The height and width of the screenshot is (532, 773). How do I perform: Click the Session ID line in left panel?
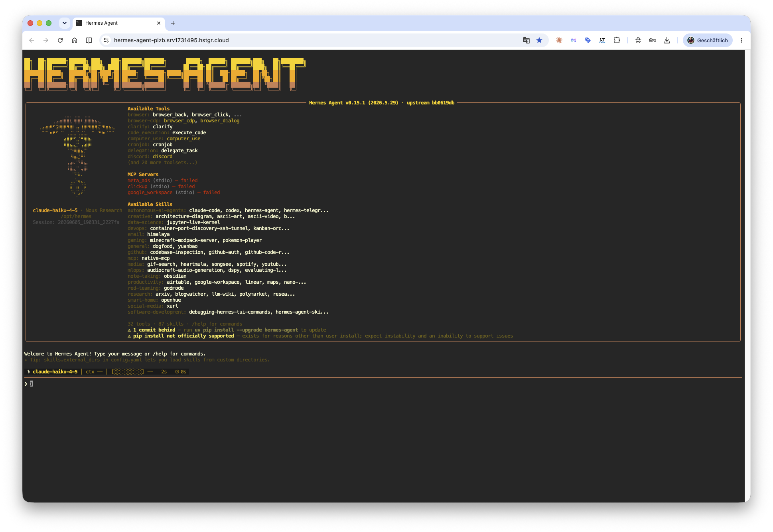tap(76, 222)
